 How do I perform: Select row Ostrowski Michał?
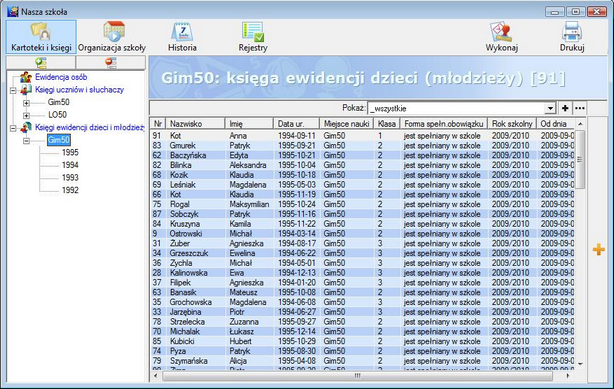[363, 233]
